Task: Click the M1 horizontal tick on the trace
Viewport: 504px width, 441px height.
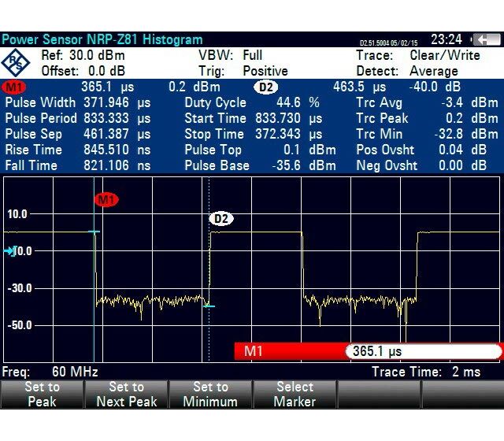Action: (x=94, y=232)
